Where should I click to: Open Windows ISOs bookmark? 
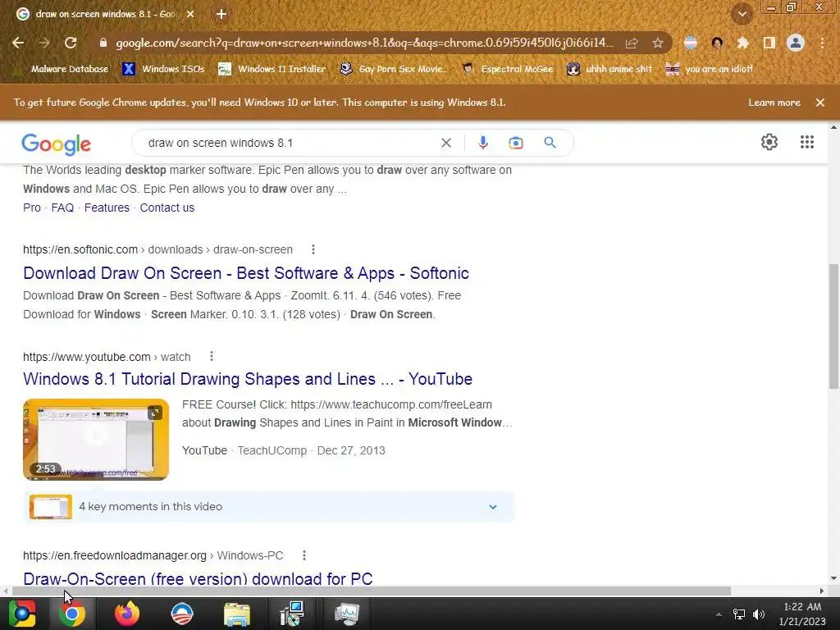(163, 69)
